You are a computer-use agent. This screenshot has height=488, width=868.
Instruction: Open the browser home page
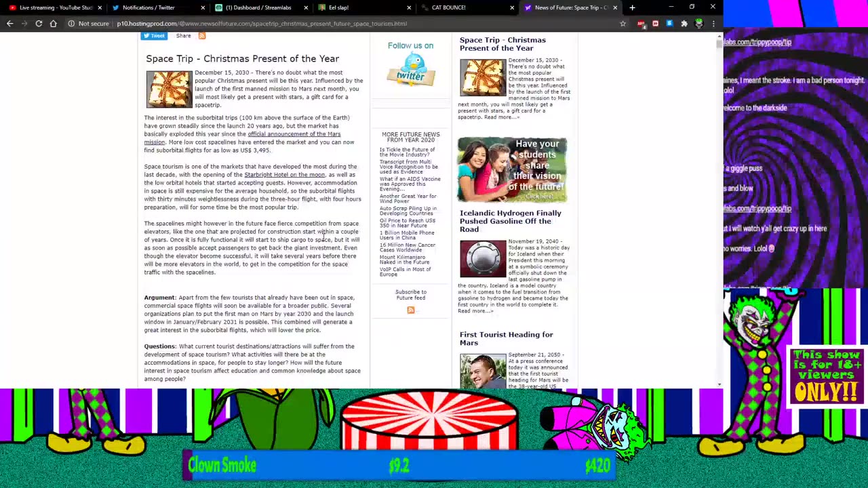(x=53, y=24)
